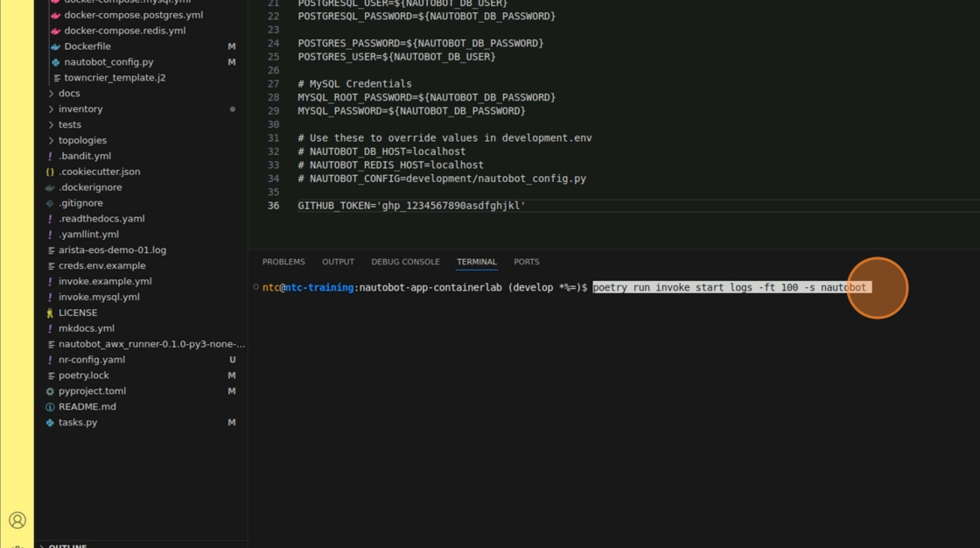The image size is (980, 548).
Task: Click line number 34 in gutter
Action: point(273,179)
